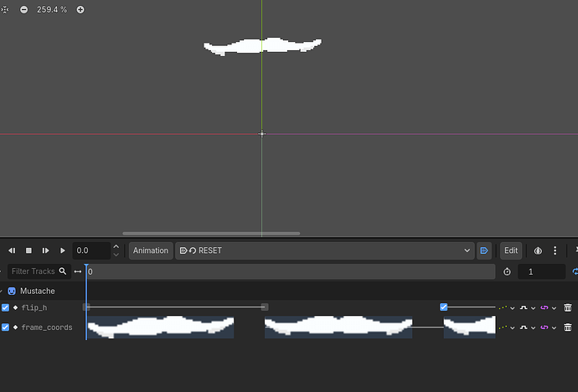Click the canvas horizontal scrollbar
The image size is (578, 392).
(x=211, y=234)
